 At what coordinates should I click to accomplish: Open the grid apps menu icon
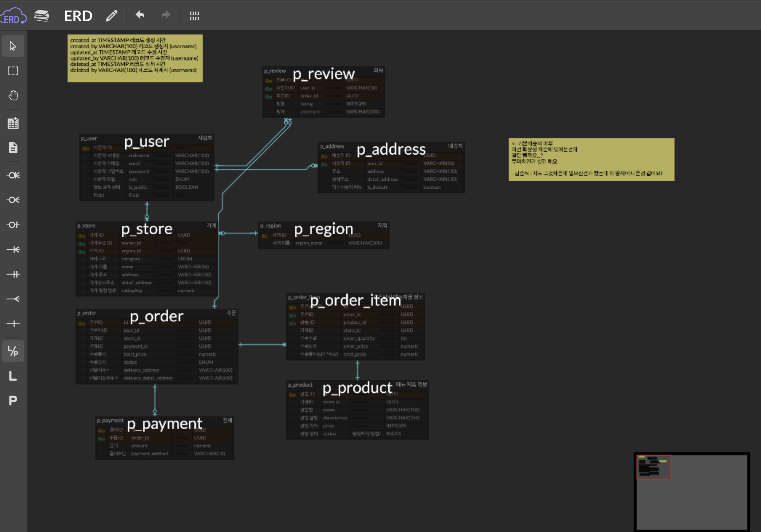click(x=194, y=16)
